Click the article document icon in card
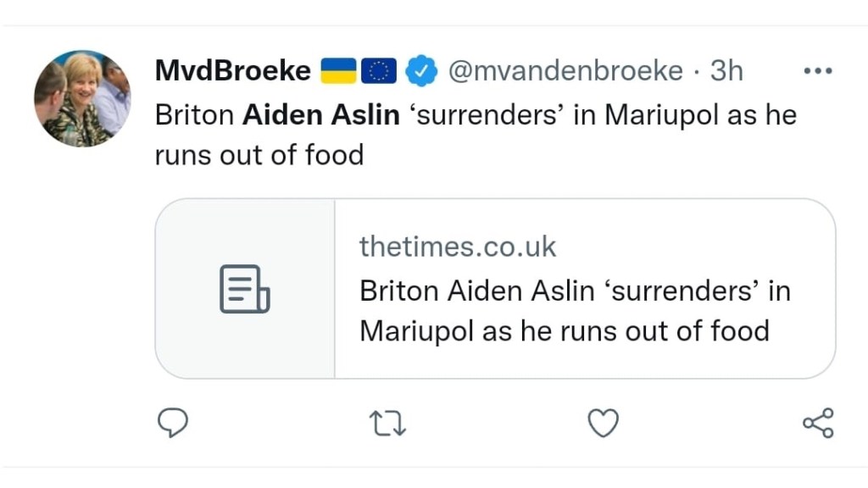 pos(245,289)
